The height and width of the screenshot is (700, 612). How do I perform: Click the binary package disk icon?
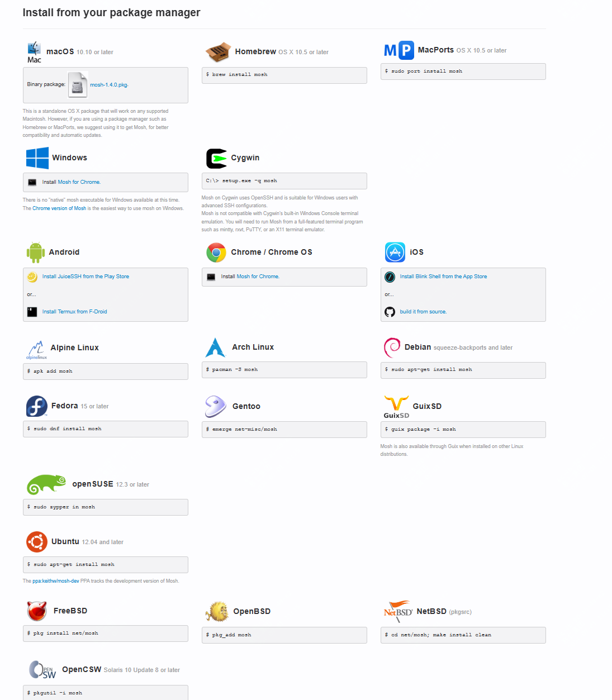78,84
